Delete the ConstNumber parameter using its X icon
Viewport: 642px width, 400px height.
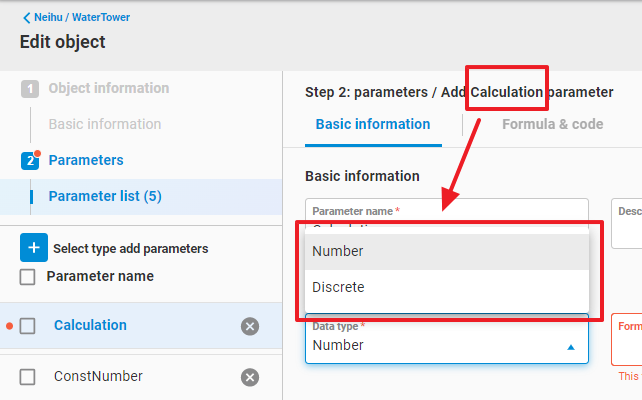(250, 377)
